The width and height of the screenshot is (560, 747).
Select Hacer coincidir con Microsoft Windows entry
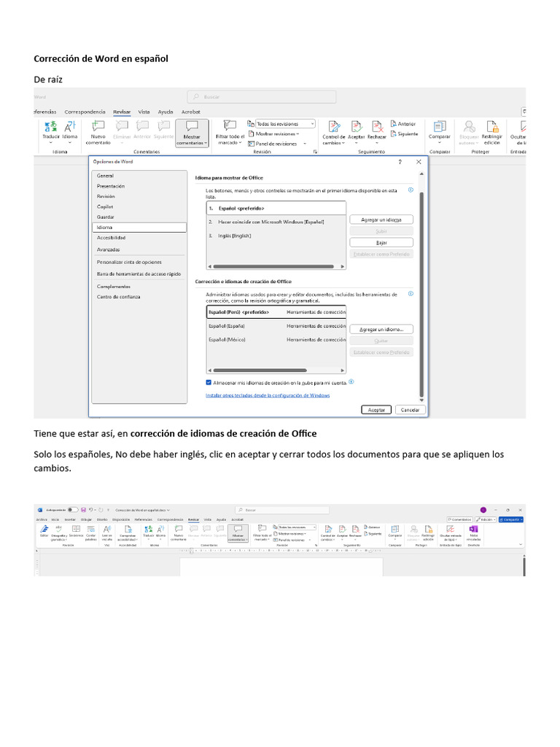(276, 222)
